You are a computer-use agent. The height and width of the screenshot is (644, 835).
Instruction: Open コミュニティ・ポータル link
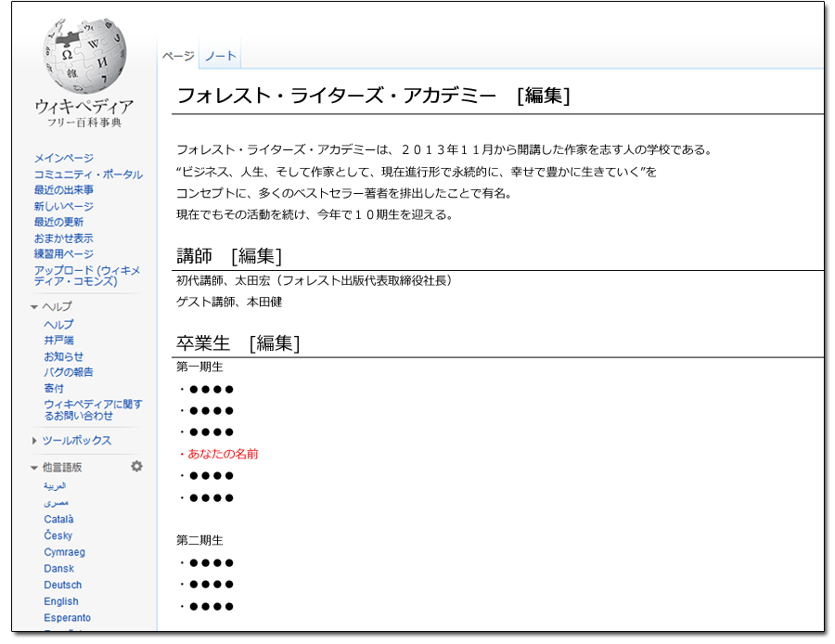pos(88,174)
